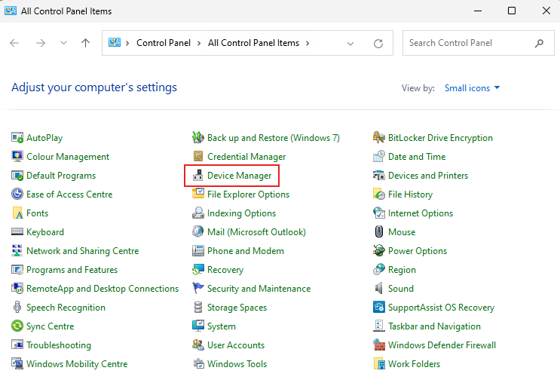
Task: Click the Sound speaker icon
Action: [x=379, y=289]
